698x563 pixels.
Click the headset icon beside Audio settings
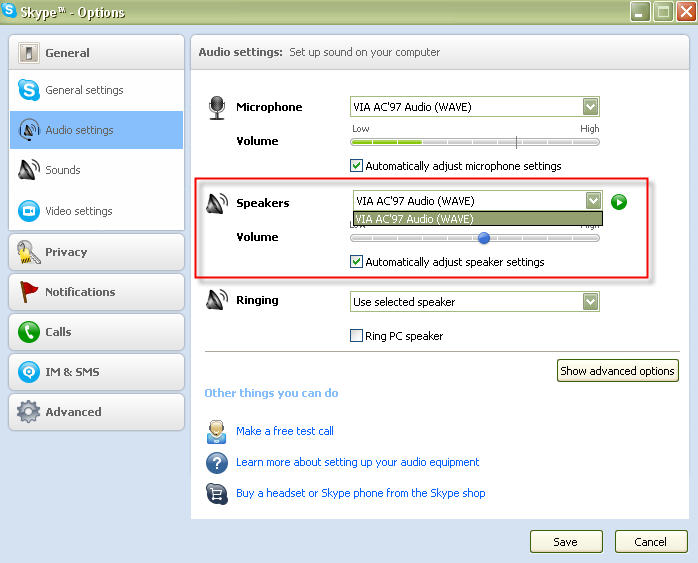(29, 130)
